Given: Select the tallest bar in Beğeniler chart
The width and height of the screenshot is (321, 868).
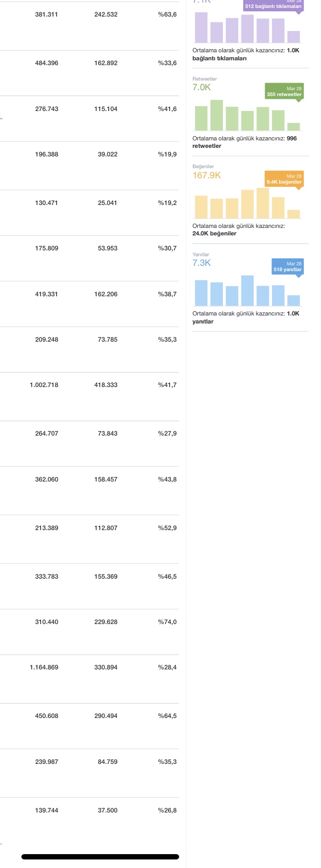Looking at the screenshot, I should 263,203.
